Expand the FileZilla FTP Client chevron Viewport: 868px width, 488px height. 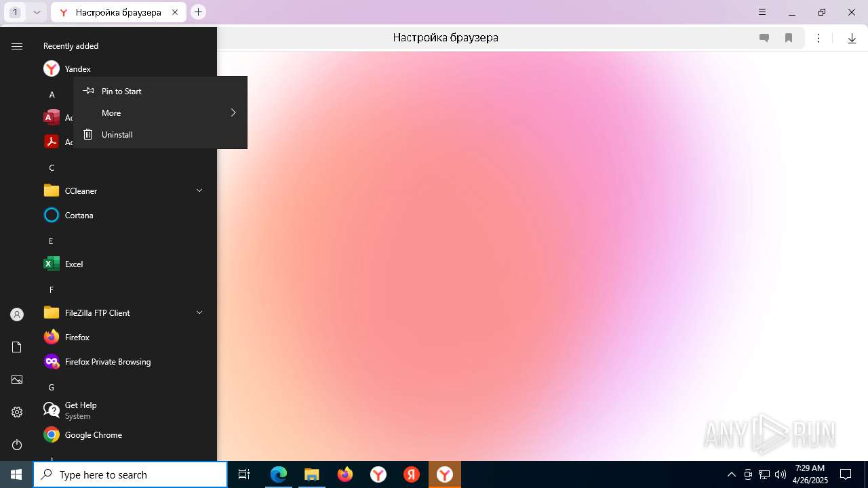[199, 312]
